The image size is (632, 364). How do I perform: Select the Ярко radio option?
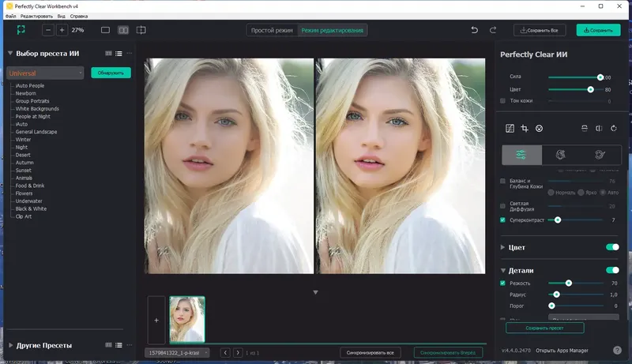[581, 193]
